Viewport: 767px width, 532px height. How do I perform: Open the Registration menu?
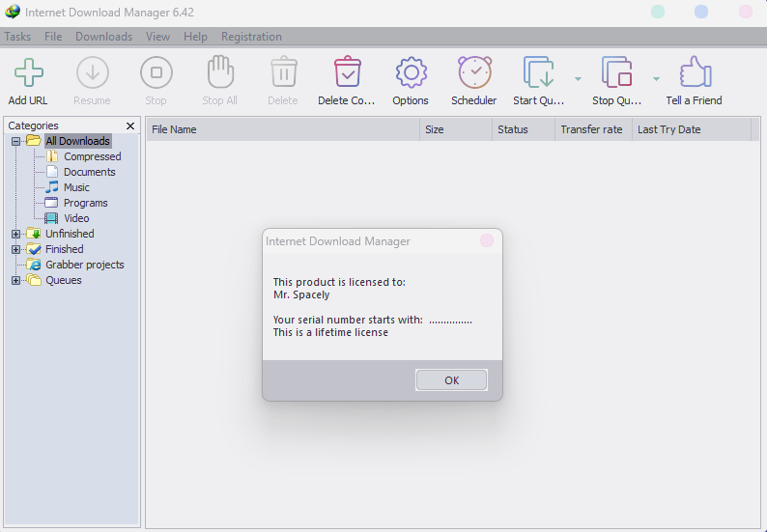tap(251, 37)
